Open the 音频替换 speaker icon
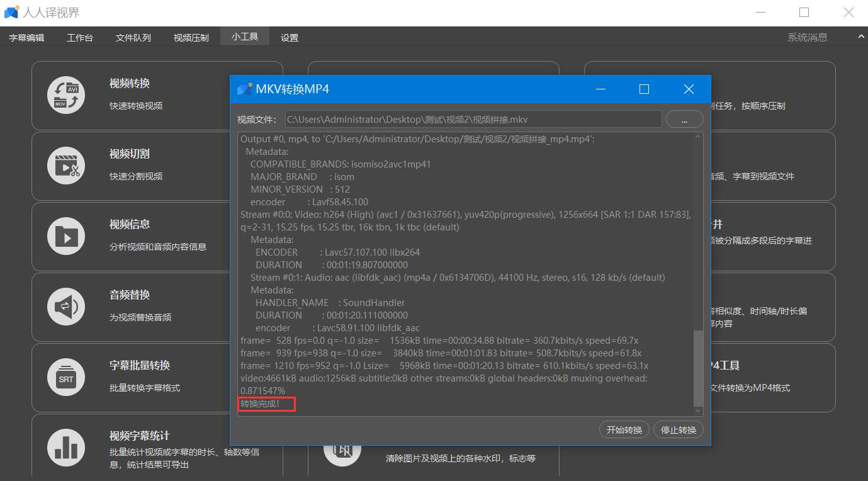Screen dimensions: 868x481 pos(66,307)
